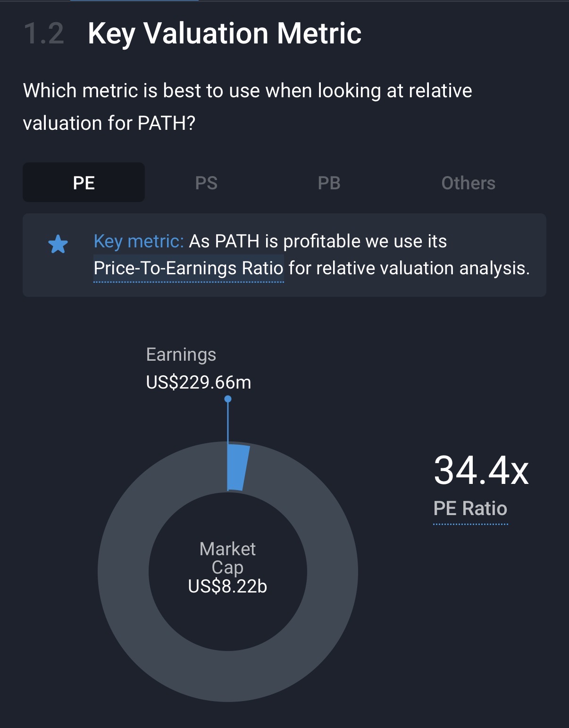
Task: Open the PB tab
Action: tap(329, 183)
